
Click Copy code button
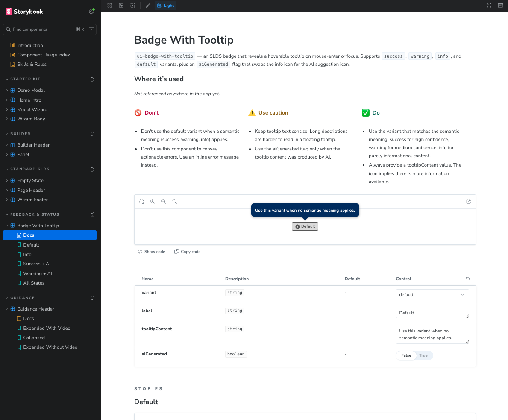pyautogui.click(x=188, y=252)
